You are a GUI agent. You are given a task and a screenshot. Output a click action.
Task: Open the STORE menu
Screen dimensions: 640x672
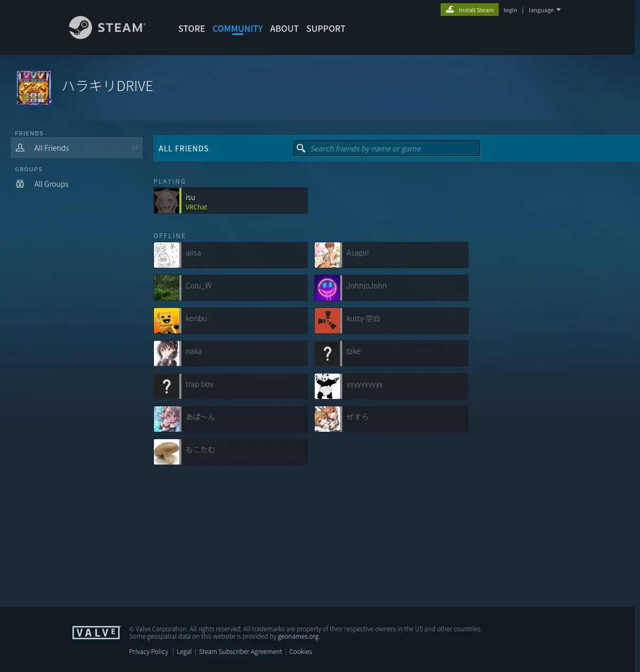pos(191,29)
